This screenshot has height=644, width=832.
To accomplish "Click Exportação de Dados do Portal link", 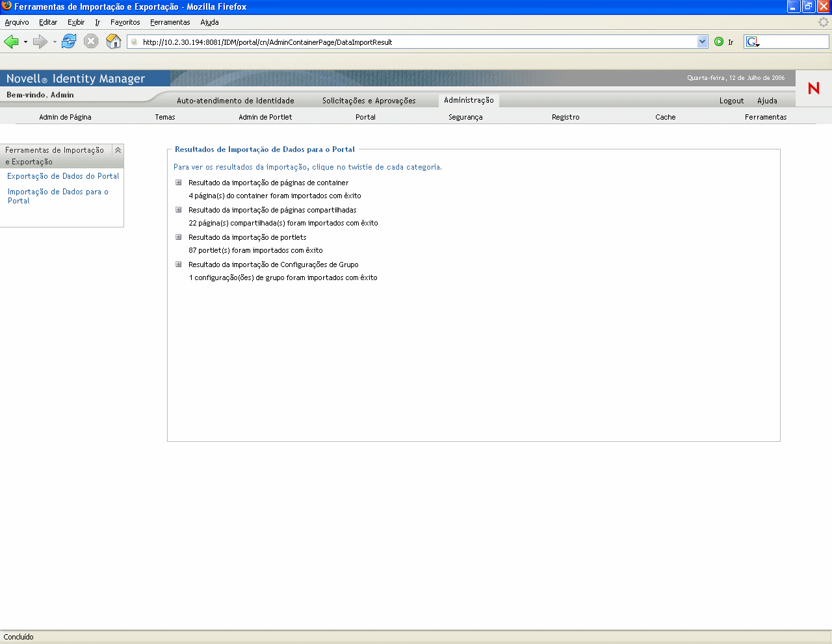I will 63,176.
